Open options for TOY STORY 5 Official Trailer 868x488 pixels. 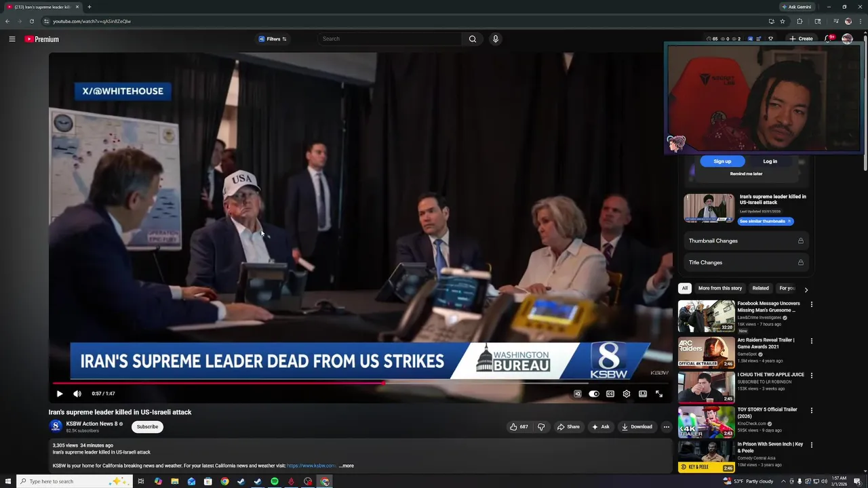pos(811,411)
